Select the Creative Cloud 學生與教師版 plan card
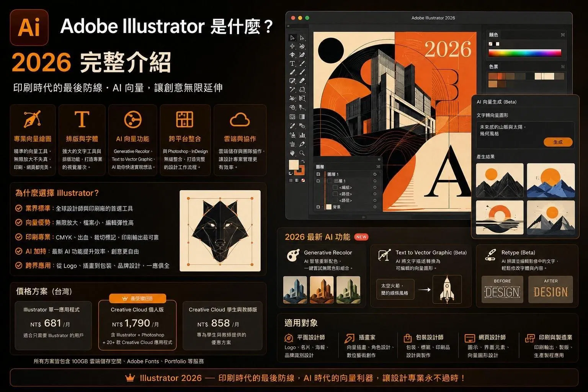This screenshot has height=392, width=588. (x=223, y=325)
